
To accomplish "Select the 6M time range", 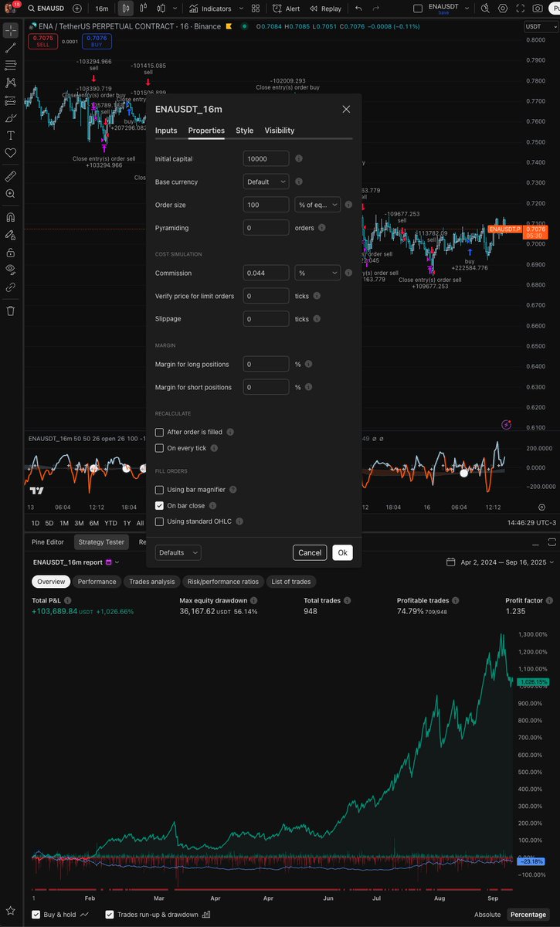I will point(93,523).
